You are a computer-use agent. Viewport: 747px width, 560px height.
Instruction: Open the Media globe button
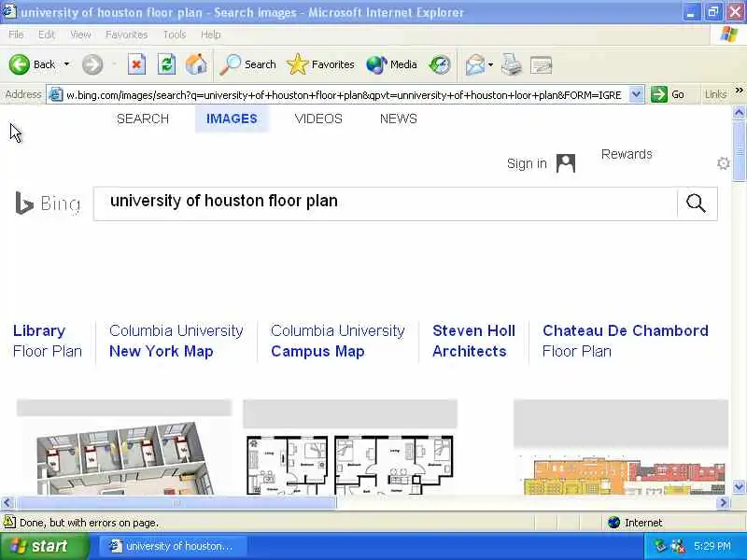(x=391, y=64)
